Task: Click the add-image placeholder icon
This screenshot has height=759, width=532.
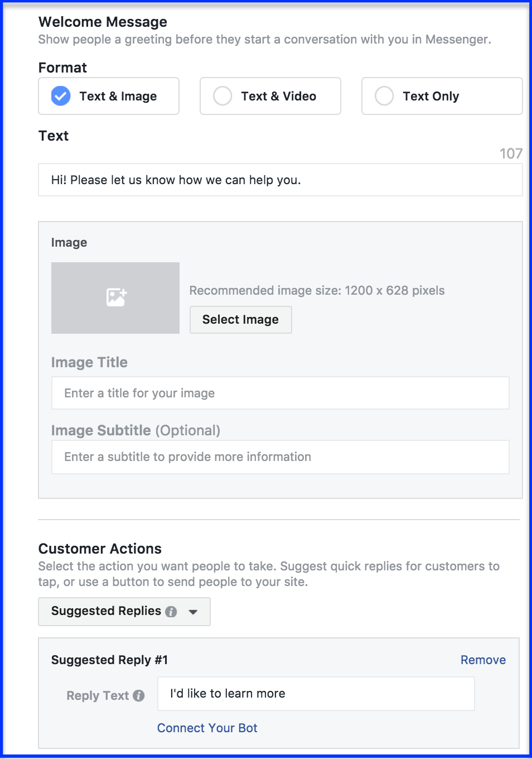Action: (x=117, y=297)
